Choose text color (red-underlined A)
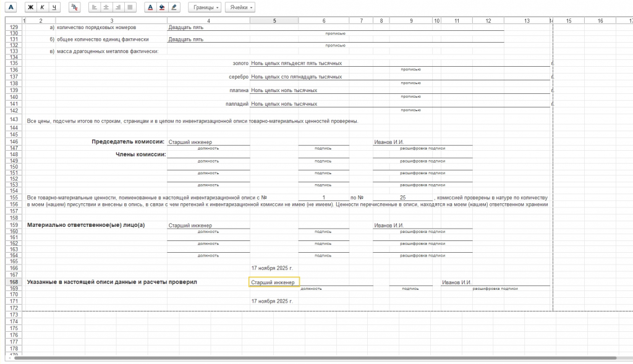Viewport: 633px width, 364px height. pos(150,7)
